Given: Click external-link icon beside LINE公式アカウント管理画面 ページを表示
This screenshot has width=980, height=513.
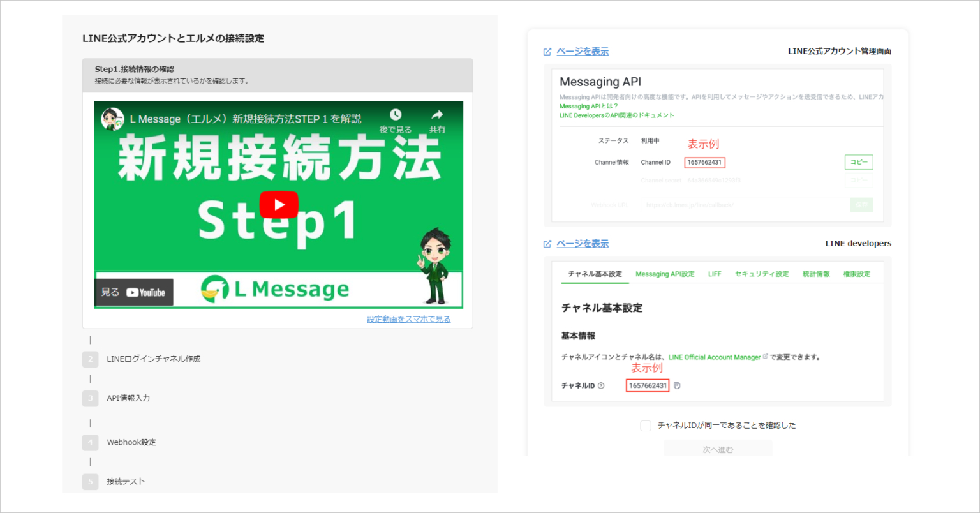Looking at the screenshot, I should (547, 52).
